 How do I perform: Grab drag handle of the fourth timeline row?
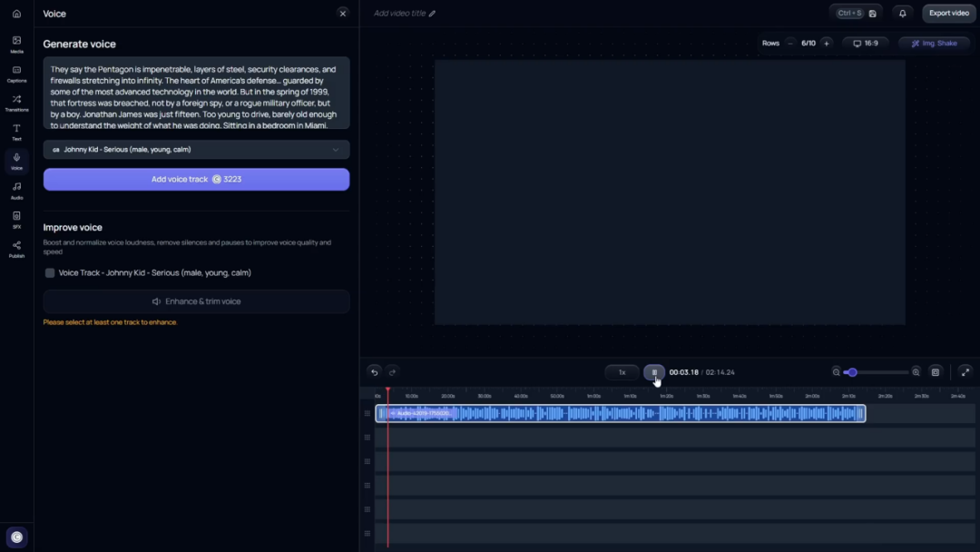[x=367, y=485]
